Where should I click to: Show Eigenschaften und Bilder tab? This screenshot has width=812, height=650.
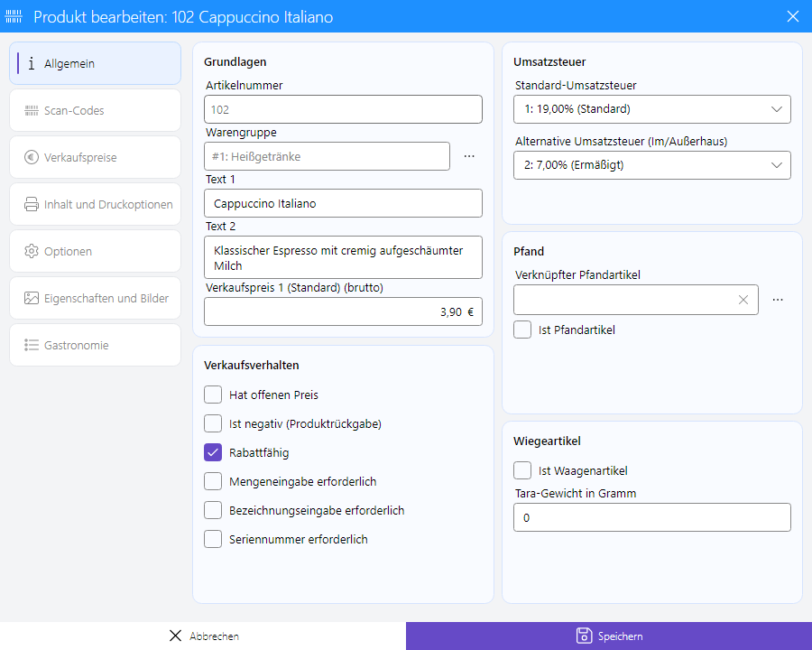click(x=96, y=298)
